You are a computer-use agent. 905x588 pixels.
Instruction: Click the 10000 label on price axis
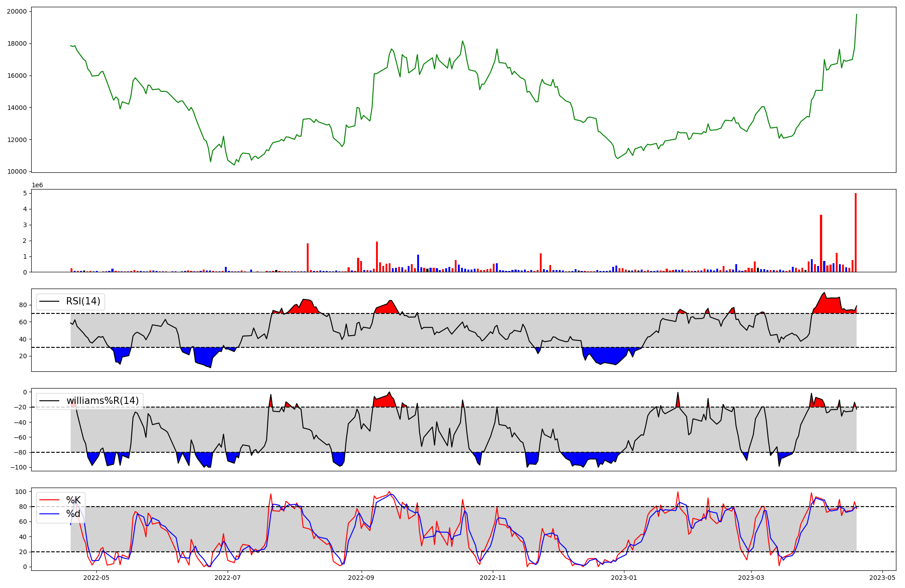(x=16, y=171)
